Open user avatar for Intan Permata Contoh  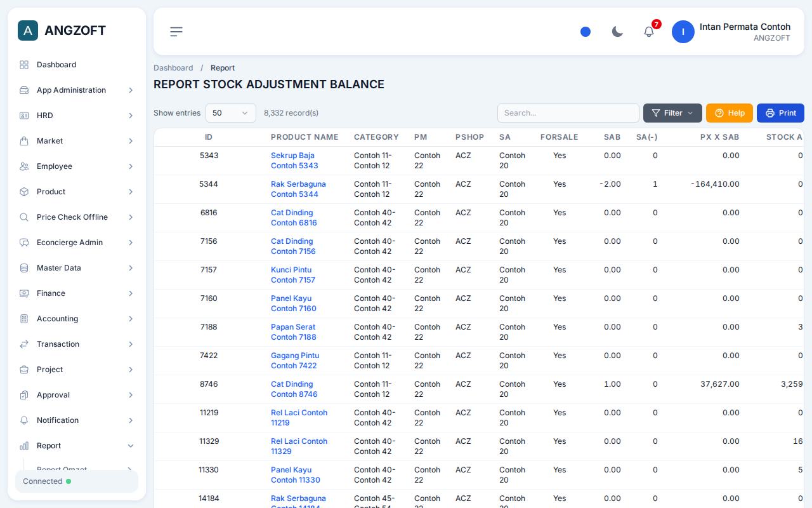(683, 32)
